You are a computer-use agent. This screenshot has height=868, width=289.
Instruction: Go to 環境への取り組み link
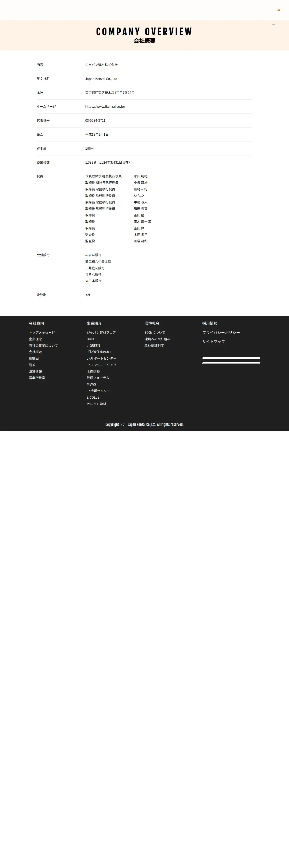coord(158,339)
